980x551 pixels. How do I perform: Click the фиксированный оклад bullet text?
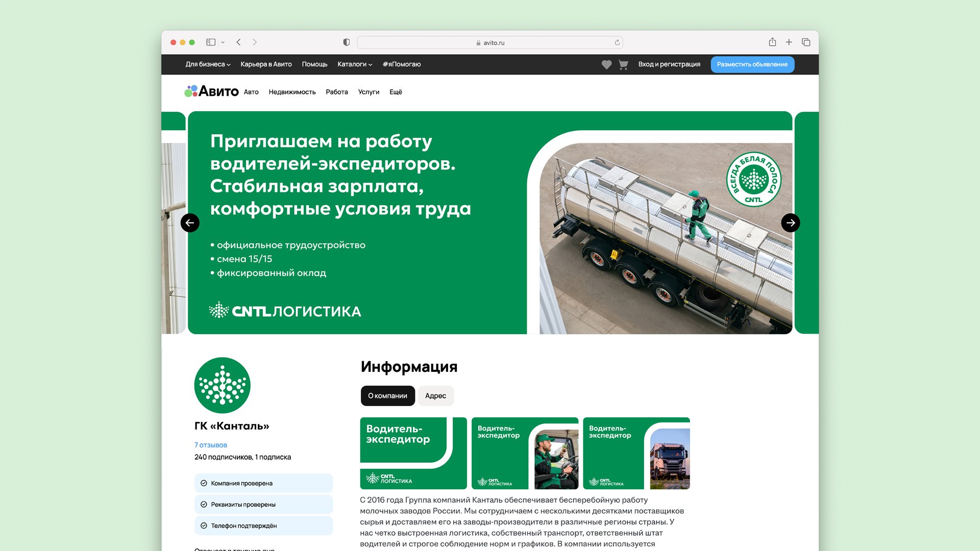272,273
